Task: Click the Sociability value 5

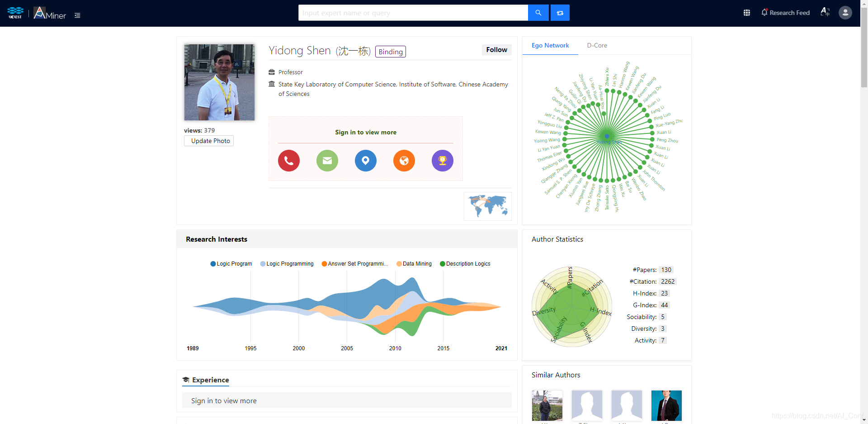Action: pos(663,317)
